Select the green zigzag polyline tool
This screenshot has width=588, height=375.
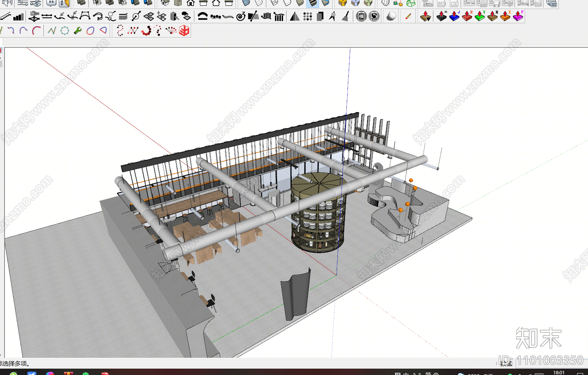click(x=52, y=30)
